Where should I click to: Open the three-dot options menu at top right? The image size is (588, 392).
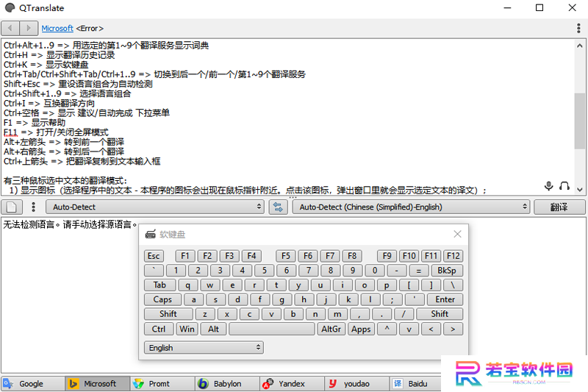[578, 28]
